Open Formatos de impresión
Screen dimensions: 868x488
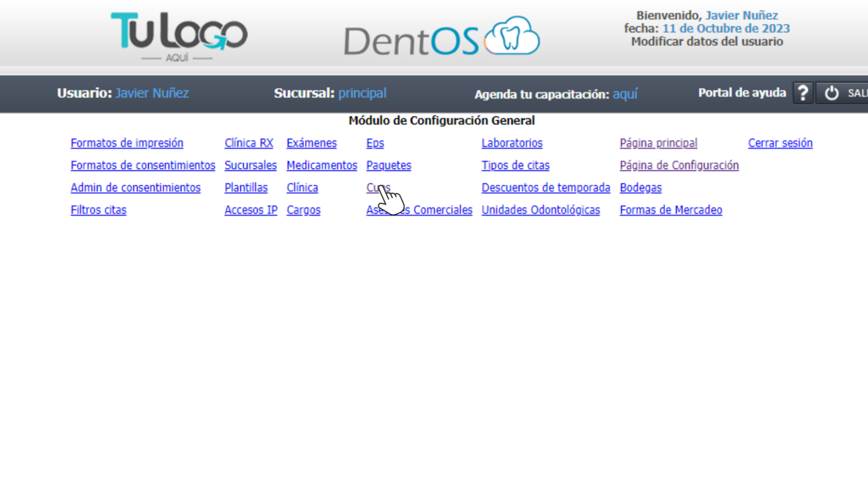tap(127, 143)
